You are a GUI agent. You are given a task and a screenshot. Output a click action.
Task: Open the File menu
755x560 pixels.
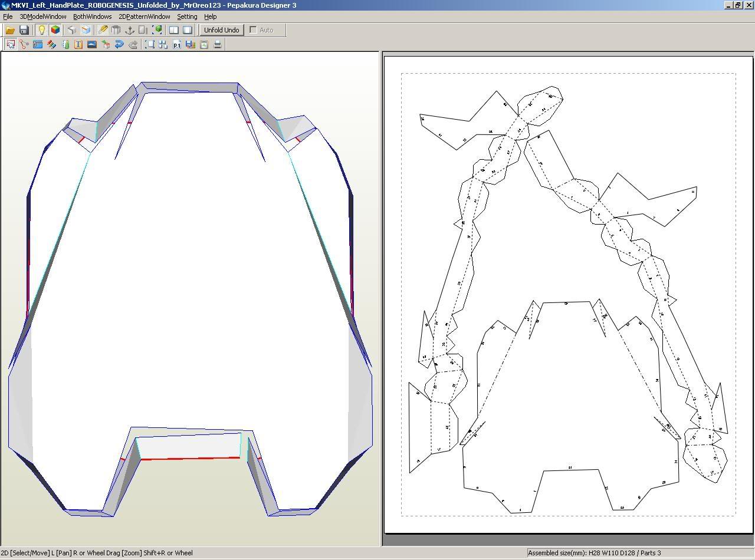[8, 17]
